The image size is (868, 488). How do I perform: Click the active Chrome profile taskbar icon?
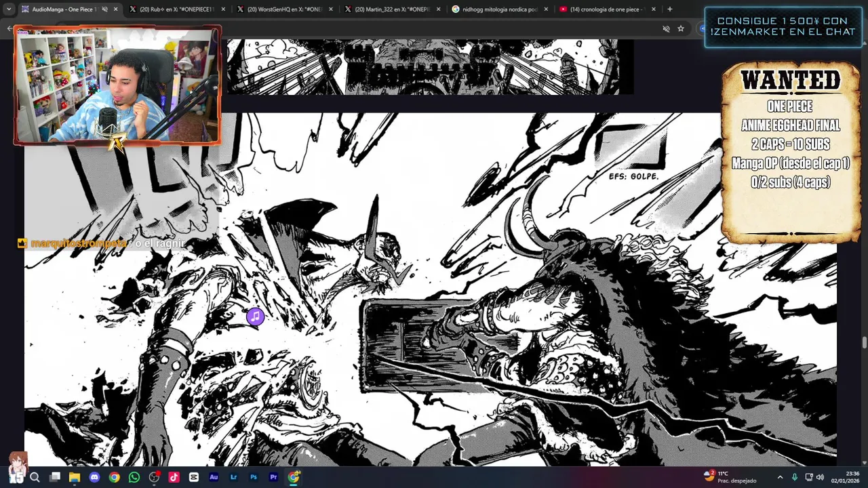[294, 477]
